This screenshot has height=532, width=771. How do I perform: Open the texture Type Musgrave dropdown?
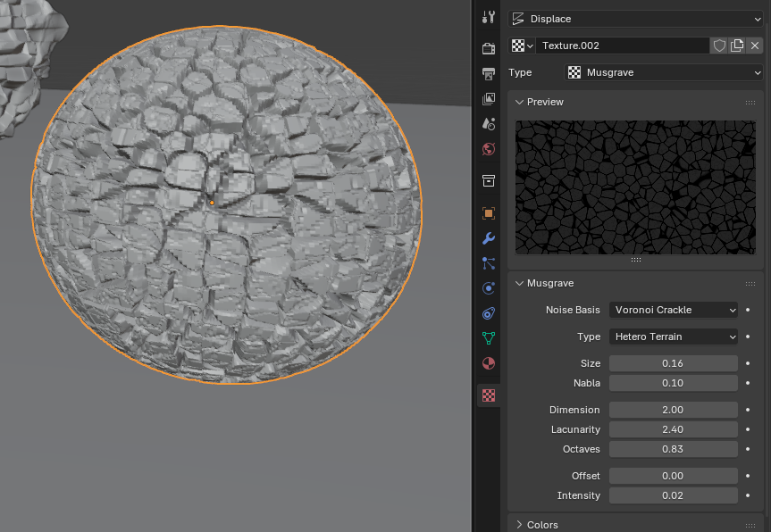665,72
